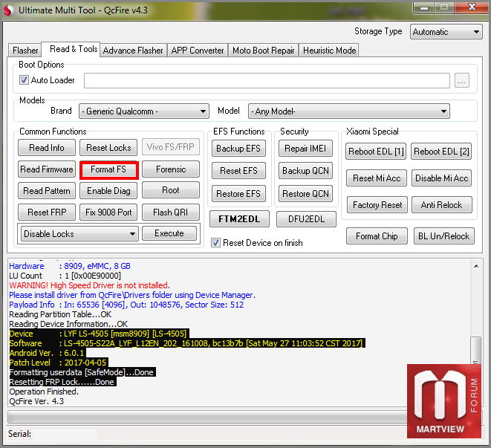This screenshot has width=491, height=448.
Task: Click the Repair IMEI button
Action: click(x=305, y=148)
